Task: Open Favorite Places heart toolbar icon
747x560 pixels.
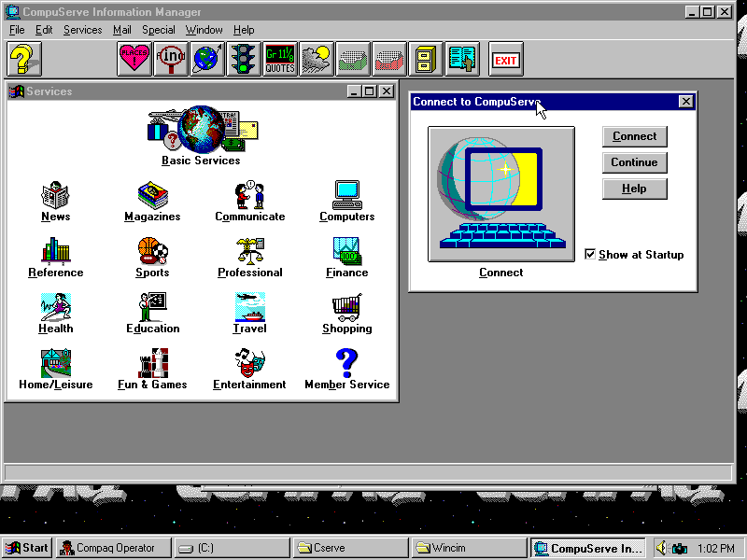Action: point(134,59)
